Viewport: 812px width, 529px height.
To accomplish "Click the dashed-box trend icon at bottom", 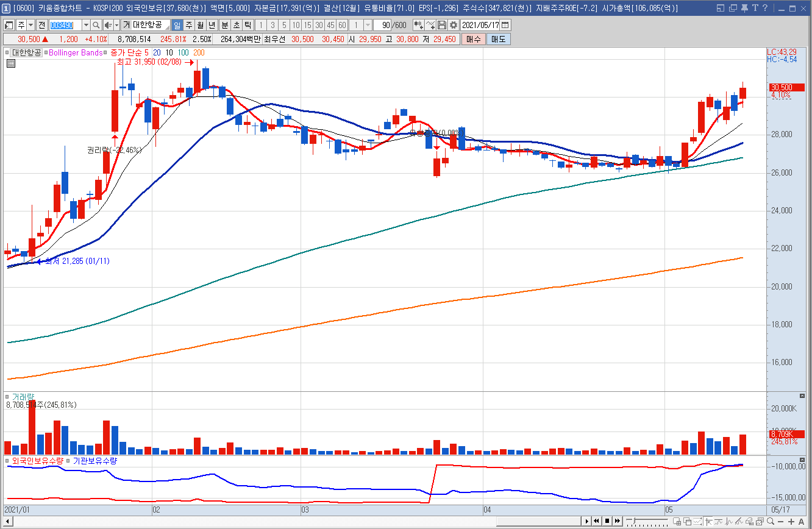I will 697,521.
